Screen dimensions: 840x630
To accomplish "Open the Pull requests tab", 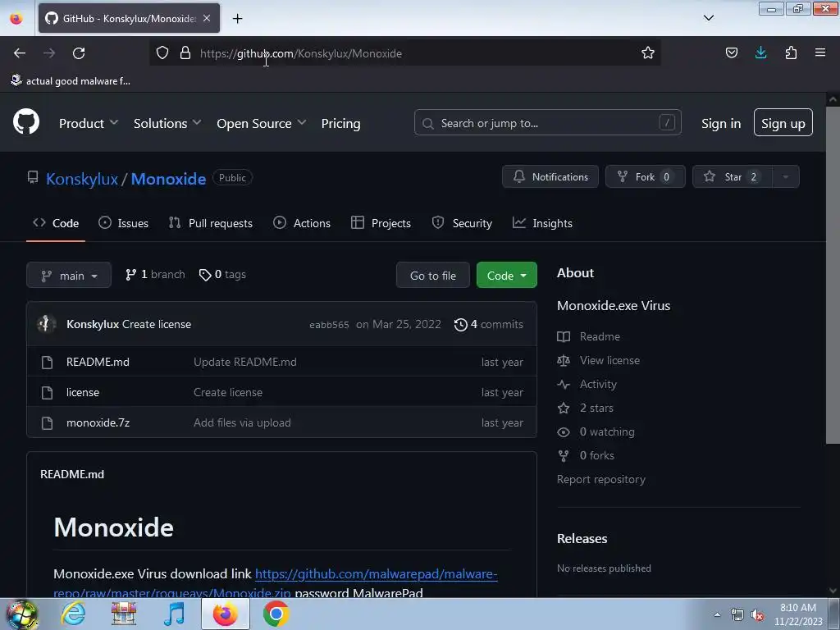I will click(211, 223).
